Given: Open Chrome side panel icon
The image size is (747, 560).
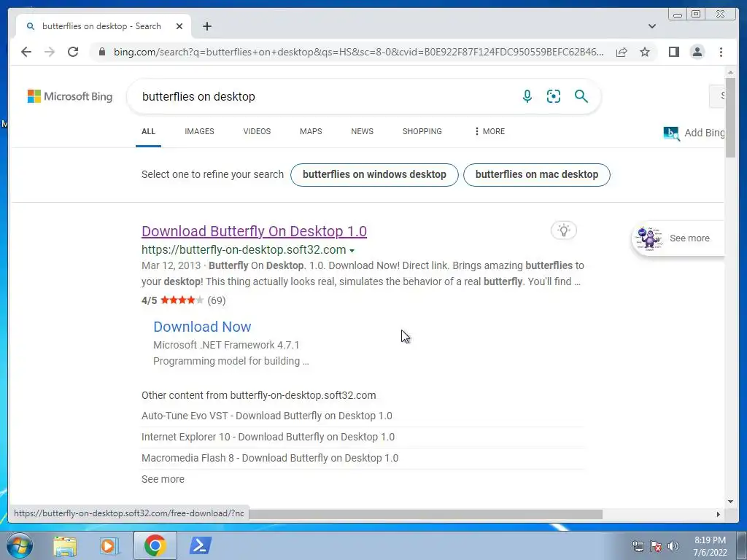Looking at the screenshot, I should click(673, 52).
